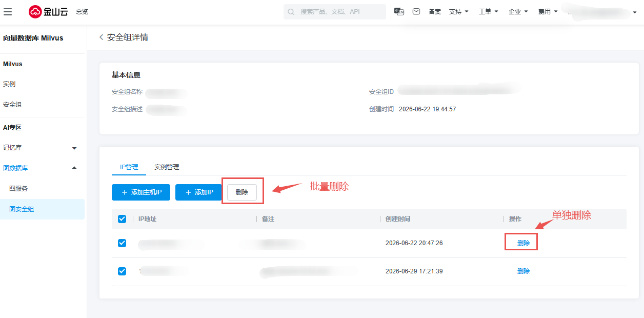The height and width of the screenshot is (318, 644).
Task: Click the 基本信息 section heading
Action: [x=126, y=75]
